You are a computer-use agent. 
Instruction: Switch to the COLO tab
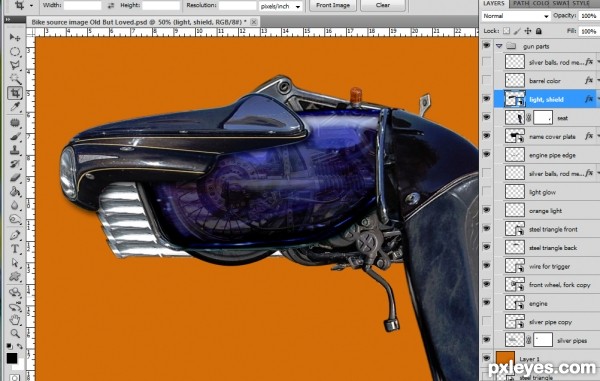[541, 3]
